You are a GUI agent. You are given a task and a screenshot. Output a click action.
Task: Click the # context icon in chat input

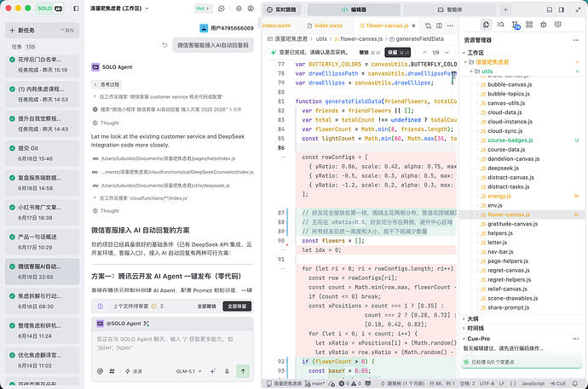(x=112, y=371)
